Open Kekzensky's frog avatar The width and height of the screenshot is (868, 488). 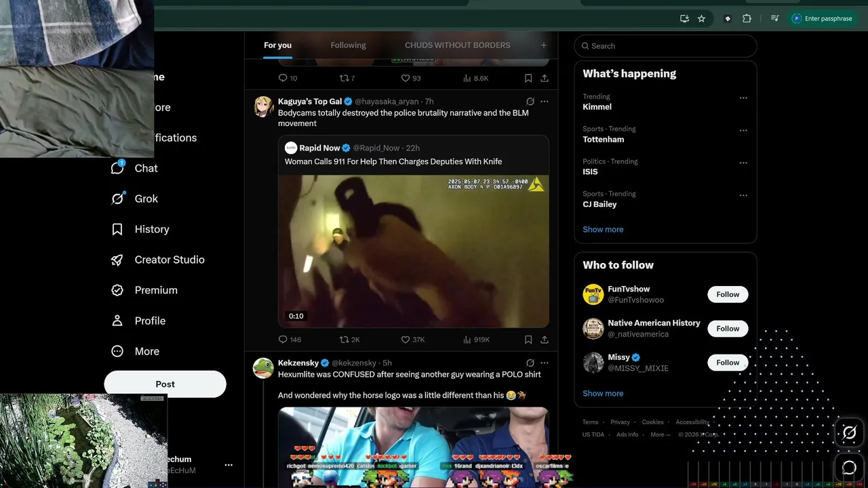tap(263, 368)
